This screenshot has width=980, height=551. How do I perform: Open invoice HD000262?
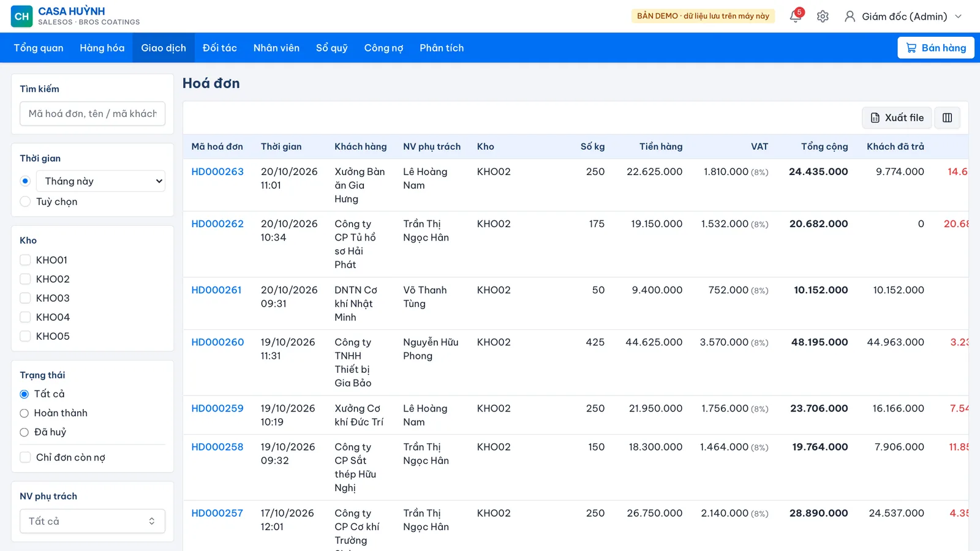click(217, 224)
